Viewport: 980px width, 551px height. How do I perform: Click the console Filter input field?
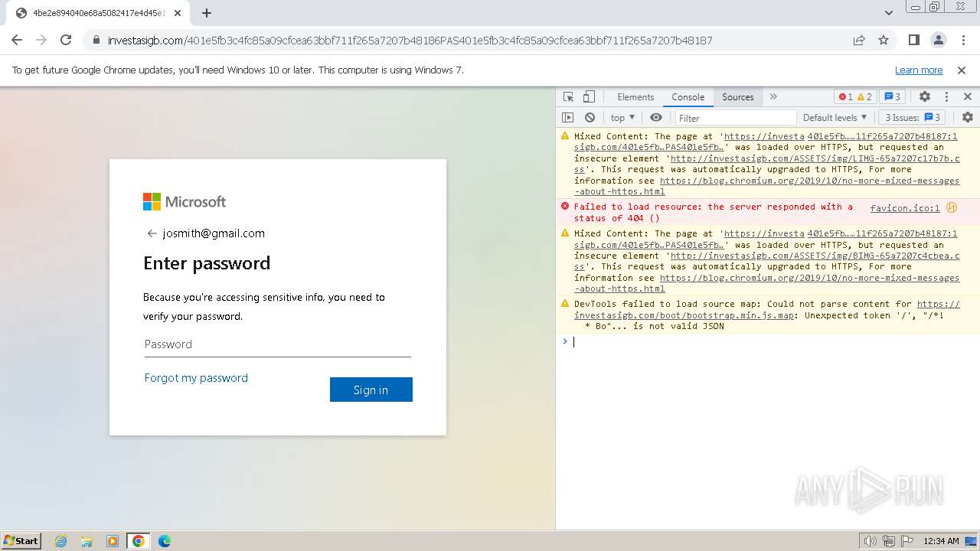(x=735, y=117)
